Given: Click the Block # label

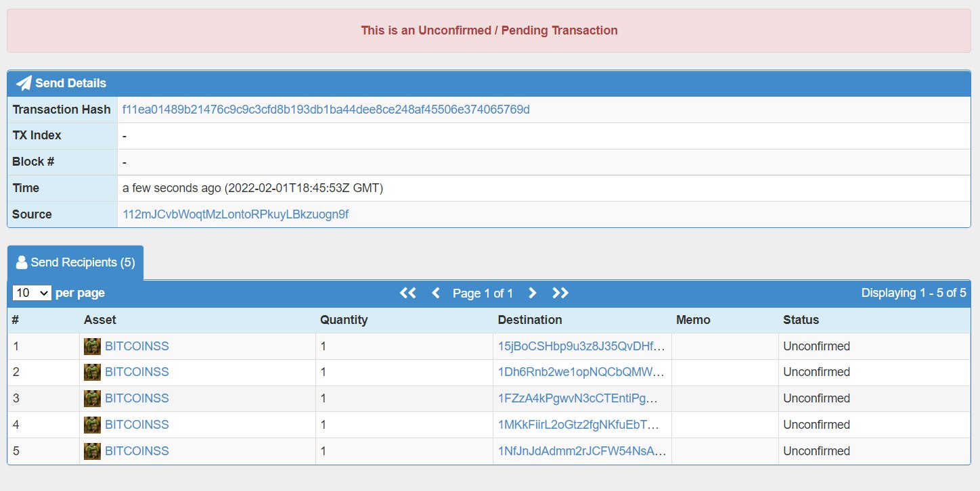Looking at the screenshot, I should coord(32,162).
